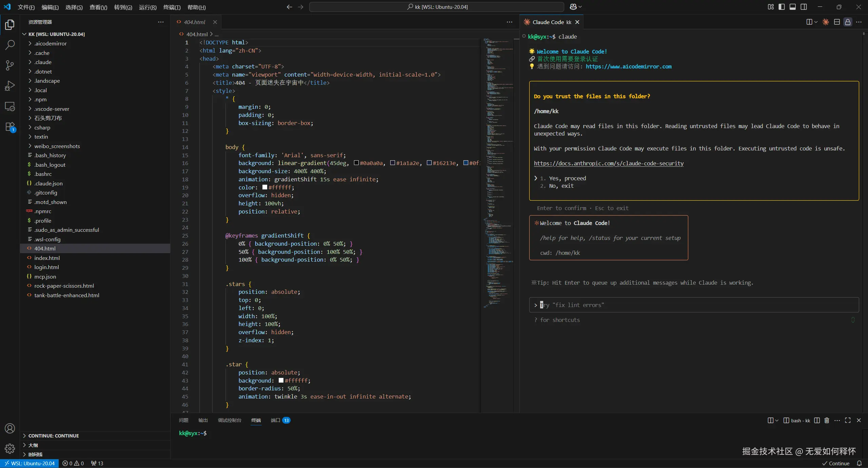Kill terminal with the trash icon
Screen dimensions: 868x468
point(827,420)
